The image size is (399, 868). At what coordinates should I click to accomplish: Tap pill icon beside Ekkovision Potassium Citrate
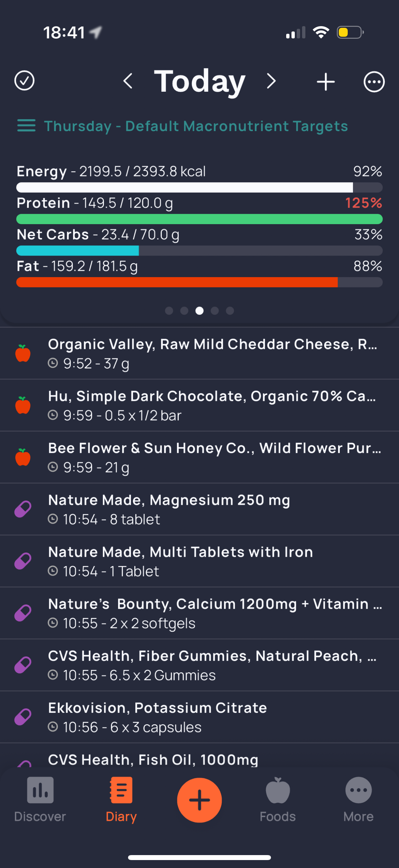click(23, 717)
